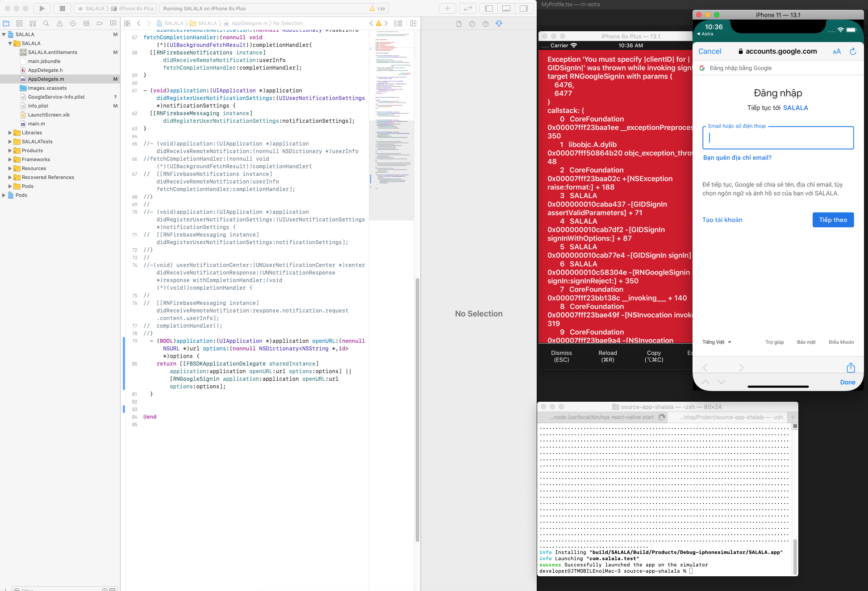Expand the Libraries group

(x=11, y=133)
